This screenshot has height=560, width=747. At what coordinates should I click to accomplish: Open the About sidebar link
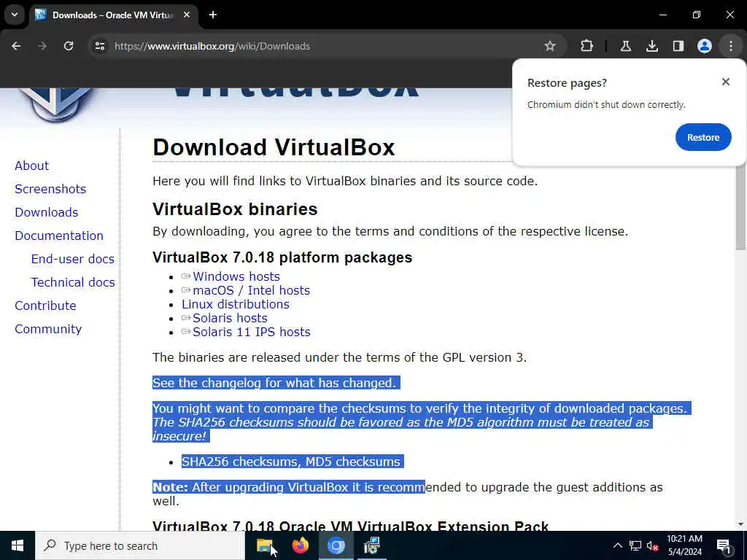[x=31, y=166]
